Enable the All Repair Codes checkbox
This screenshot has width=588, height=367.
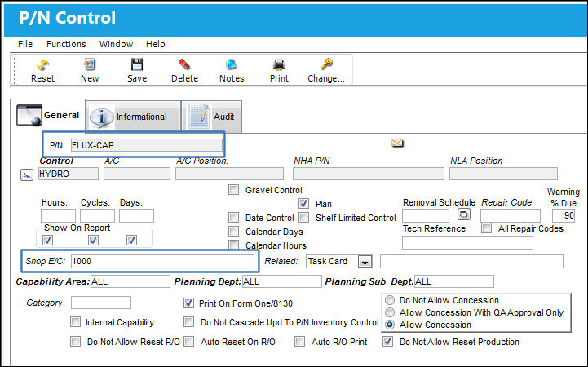click(486, 228)
